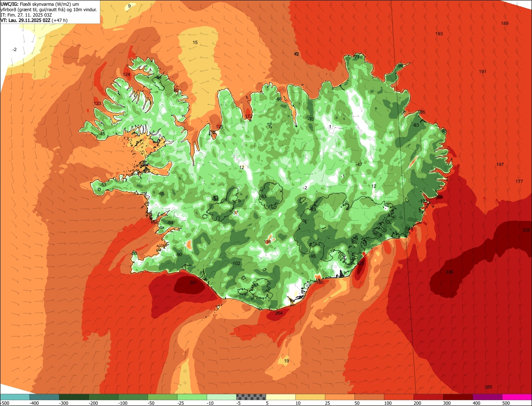Click the 391 value off the southwest coast
This screenshot has height=406, width=532.
193,283
